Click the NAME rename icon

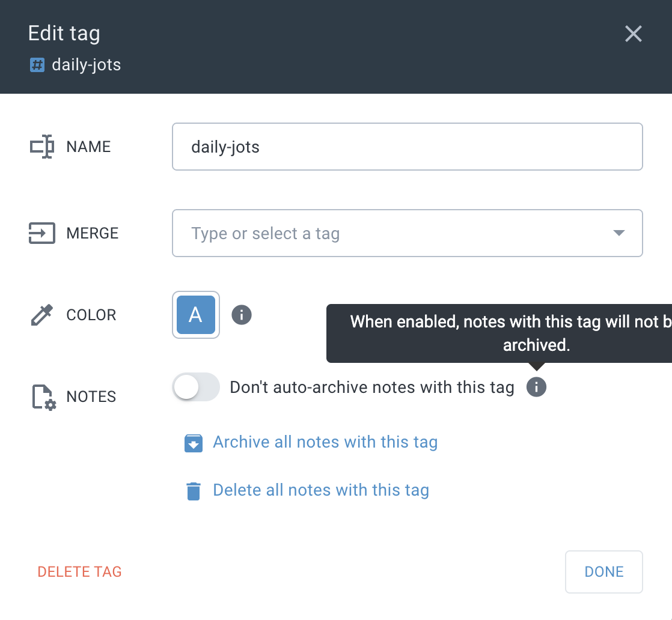point(42,147)
